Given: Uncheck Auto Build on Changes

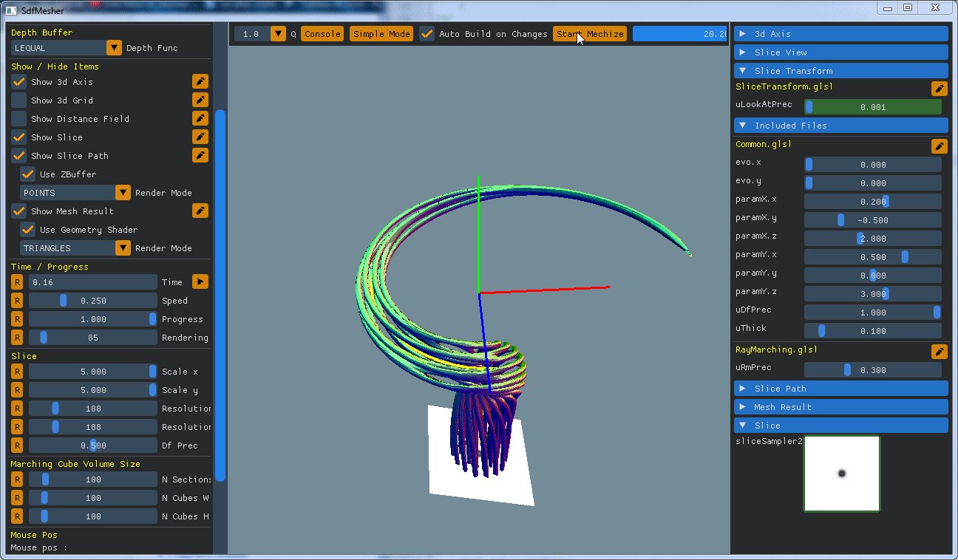Looking at the screenshot, I should pos(426,33).
